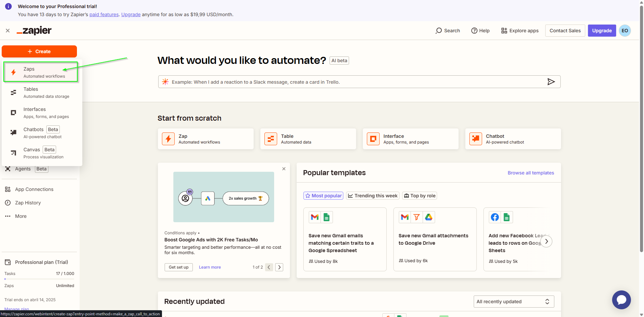
Task: Select Canvas Process visualization entry
Action: pyautogui.click(x=42, y=153)
